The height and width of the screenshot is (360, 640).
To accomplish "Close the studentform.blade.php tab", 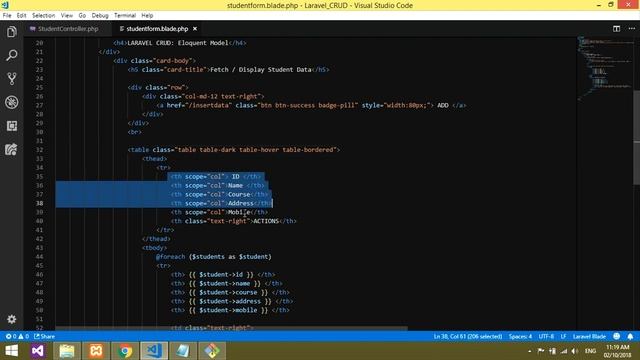I will 195,29.
